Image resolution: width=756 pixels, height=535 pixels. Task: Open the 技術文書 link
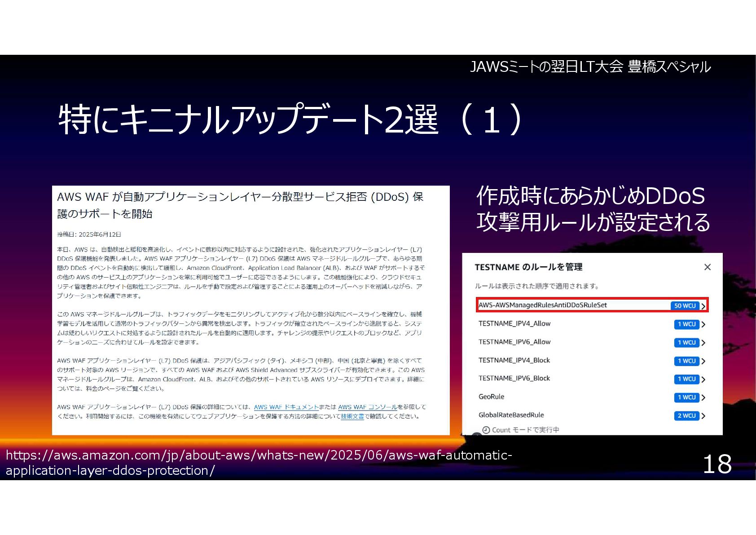point(352,416)
